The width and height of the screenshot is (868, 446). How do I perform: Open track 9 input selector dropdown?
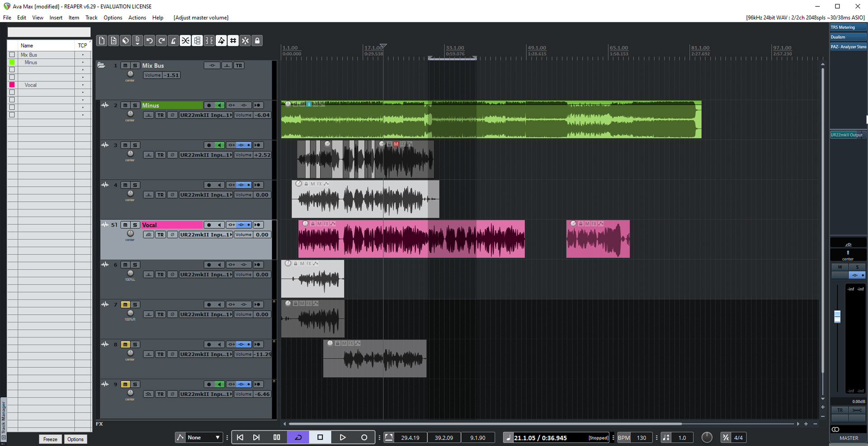point(206,394)
